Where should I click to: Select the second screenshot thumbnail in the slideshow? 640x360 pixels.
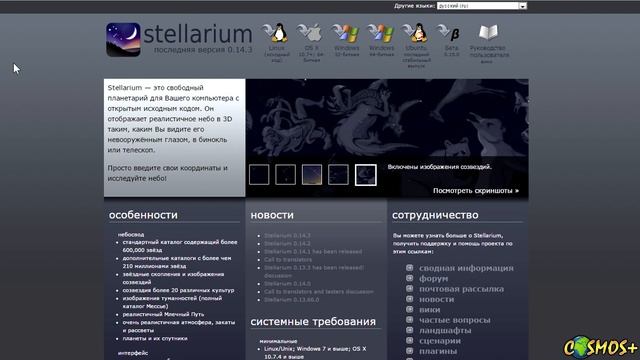(285, 175)
